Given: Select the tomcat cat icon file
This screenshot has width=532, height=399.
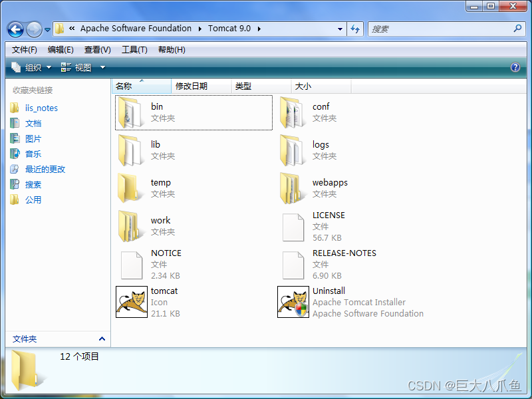Looking at the screenshot, I should click(x=132, y=302).
